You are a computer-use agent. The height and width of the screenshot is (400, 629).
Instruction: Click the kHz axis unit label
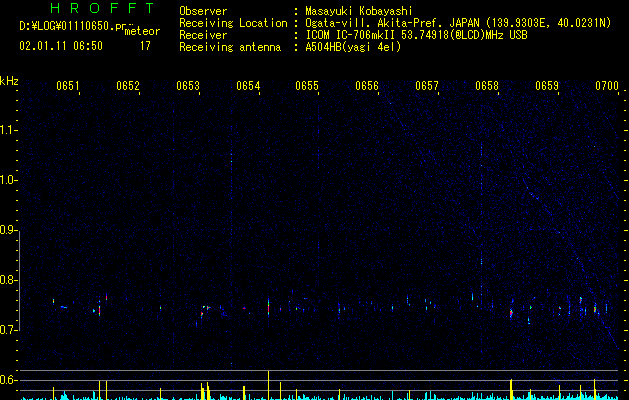click(9, 81)
